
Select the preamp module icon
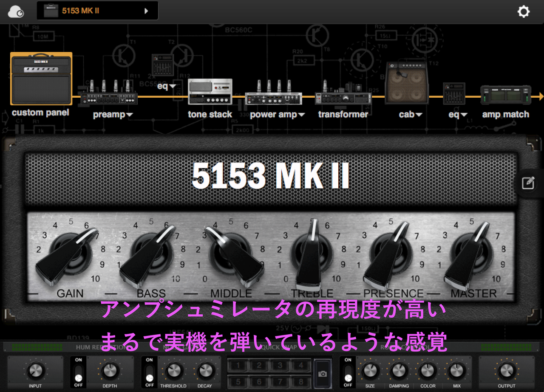[109, 93]
